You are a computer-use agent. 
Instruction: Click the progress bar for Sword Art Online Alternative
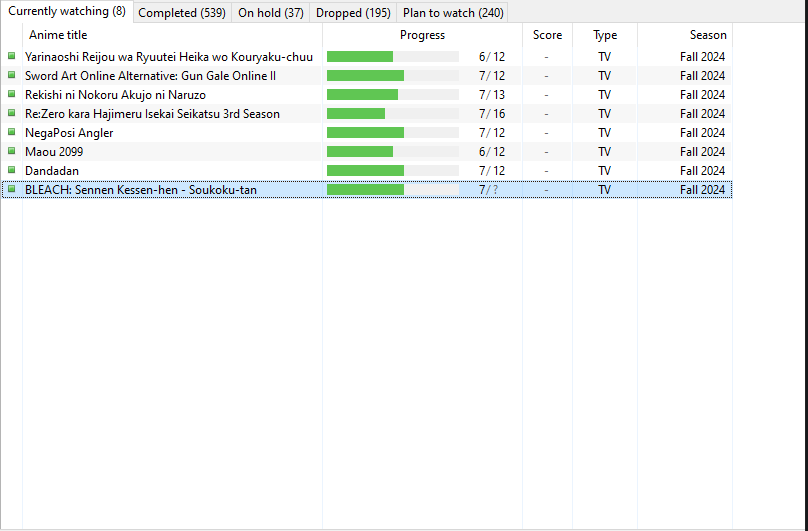coord(393,76)
